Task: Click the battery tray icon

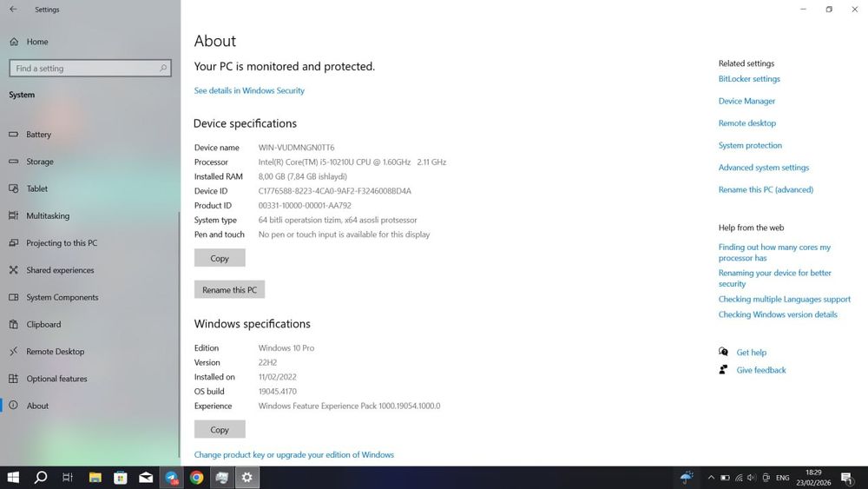Action: (725, 478)
